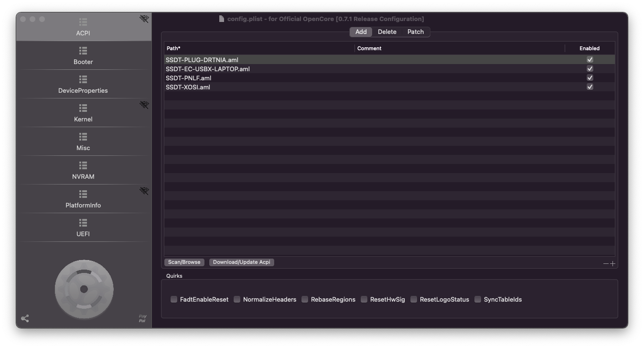This screenshot has height=348, width=644.
Task: Switch to the Delete tab
Action: click(x=387, y=32)
